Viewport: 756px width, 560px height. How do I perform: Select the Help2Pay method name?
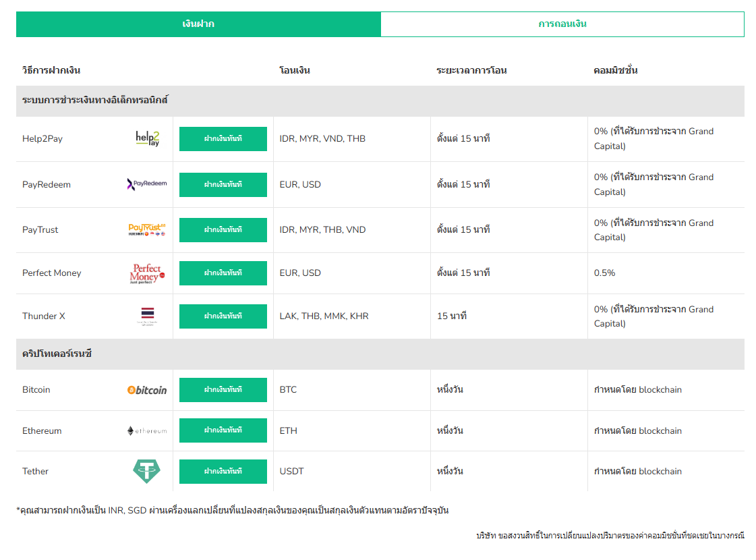(42, 139)
